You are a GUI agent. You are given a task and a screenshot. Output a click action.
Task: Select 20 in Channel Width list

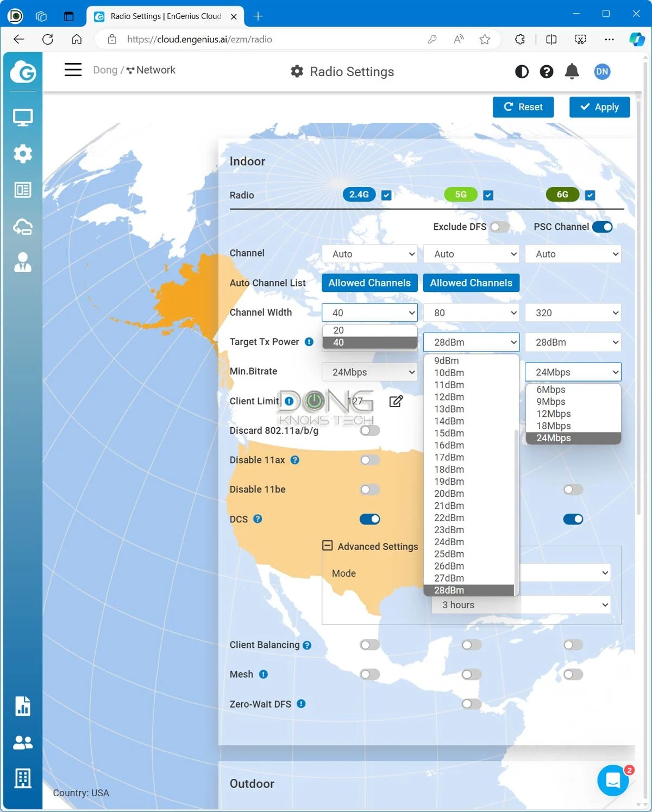(x=370, y=330)
